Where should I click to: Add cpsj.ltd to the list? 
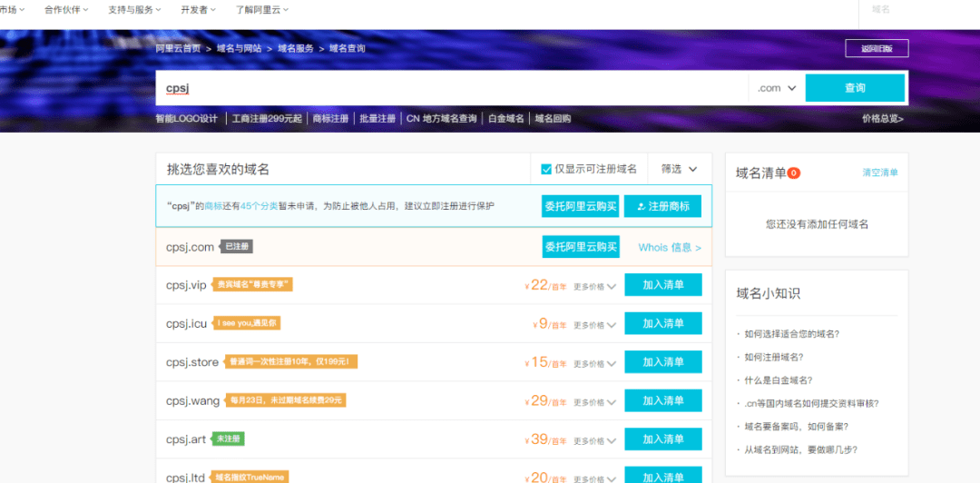pos(662,476)
